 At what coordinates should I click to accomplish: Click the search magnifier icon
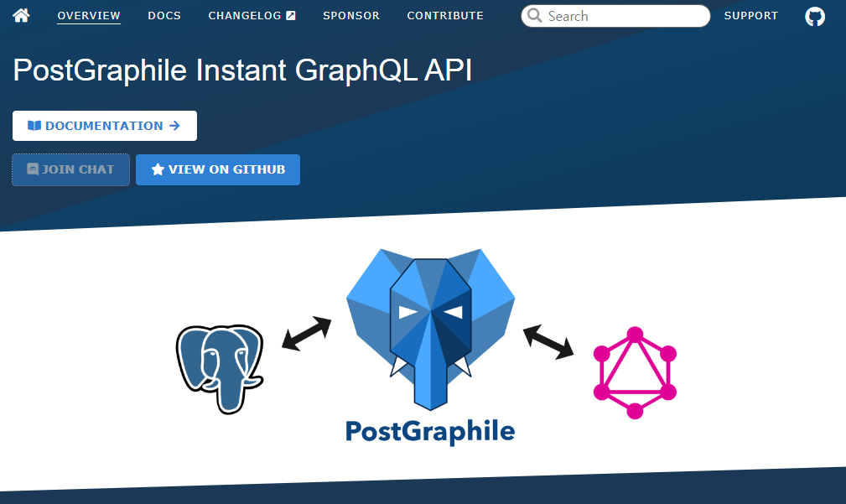[534, 16]
